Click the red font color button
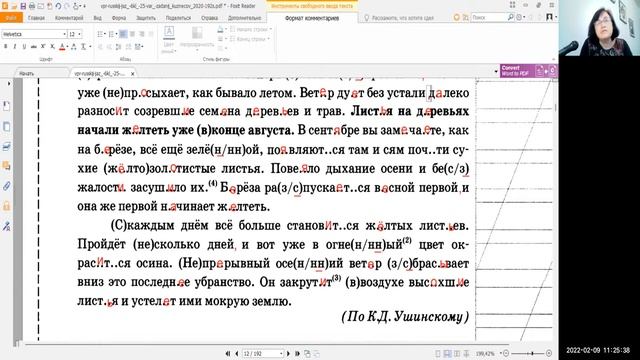The height and width of the screenshot is (360, 640). point(62,47)
